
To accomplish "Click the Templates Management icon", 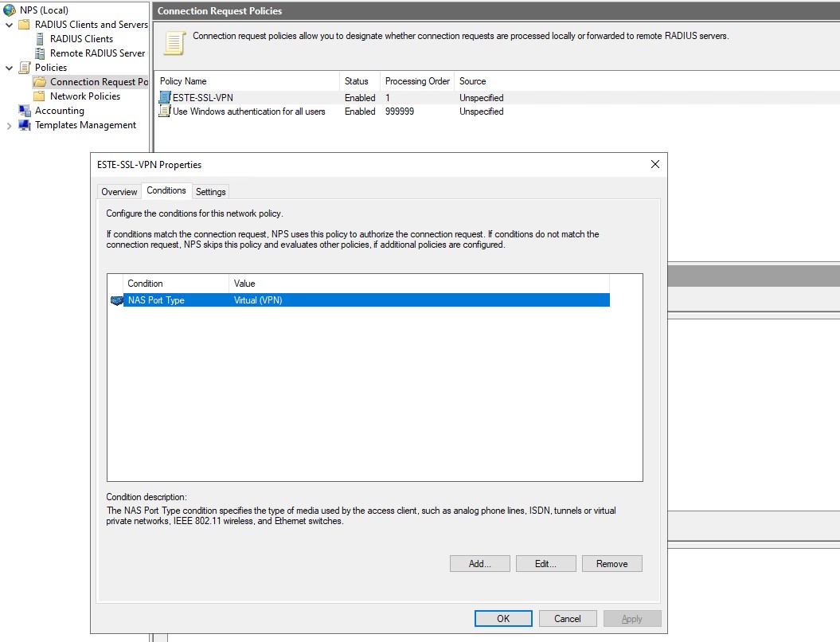I will click(25, 125).
